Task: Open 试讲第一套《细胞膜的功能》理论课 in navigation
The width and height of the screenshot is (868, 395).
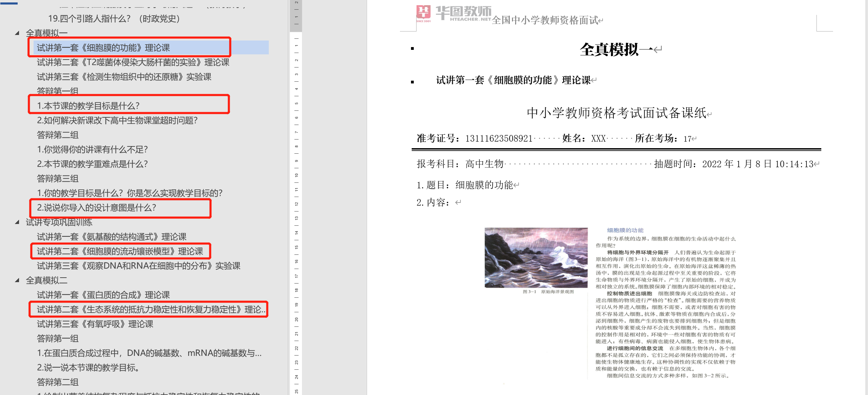Action: tap(103, 48)
